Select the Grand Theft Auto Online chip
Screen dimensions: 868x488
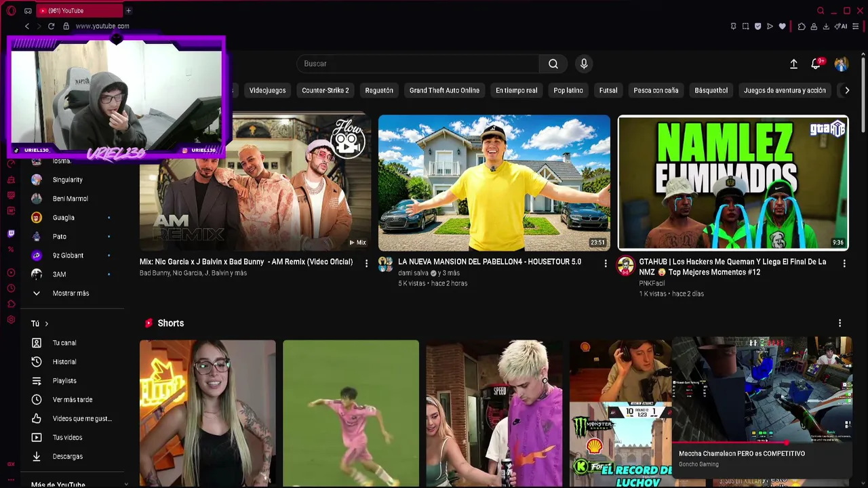[444, 90]
